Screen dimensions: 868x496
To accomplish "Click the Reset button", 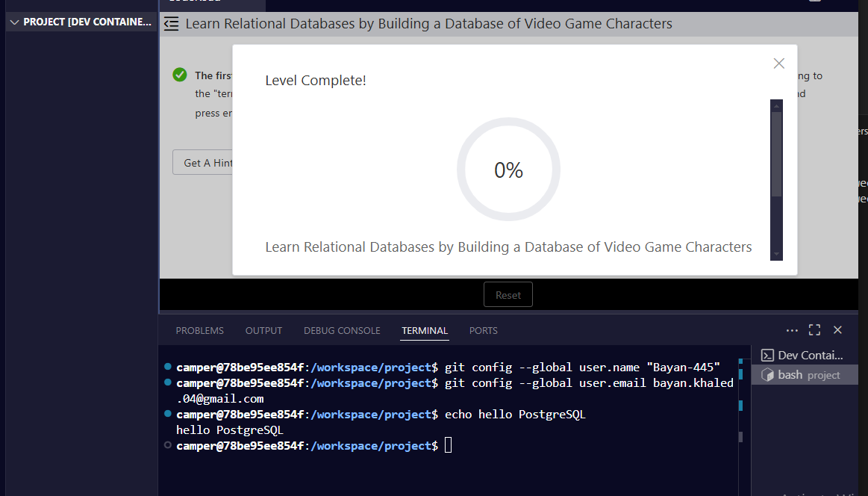I will (508, 295).
